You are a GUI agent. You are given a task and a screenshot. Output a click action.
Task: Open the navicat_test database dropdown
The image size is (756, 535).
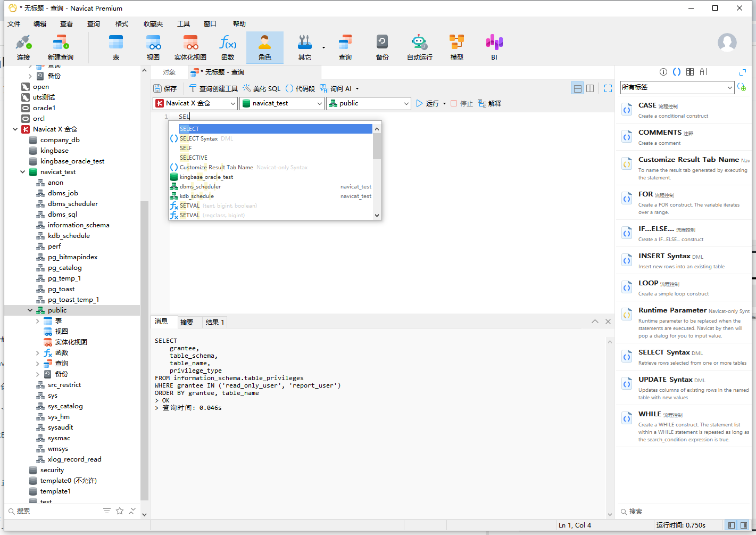[x=282, y=103]
